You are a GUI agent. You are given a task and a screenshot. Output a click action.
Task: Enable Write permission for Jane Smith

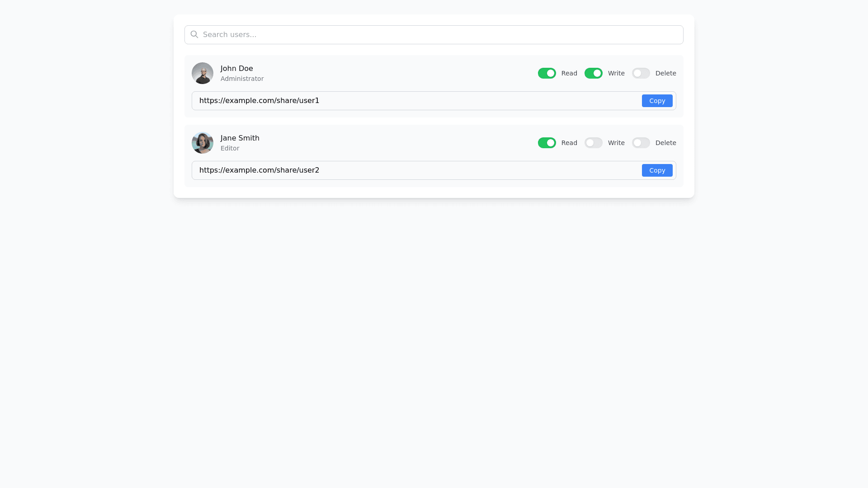pos(593,143)
